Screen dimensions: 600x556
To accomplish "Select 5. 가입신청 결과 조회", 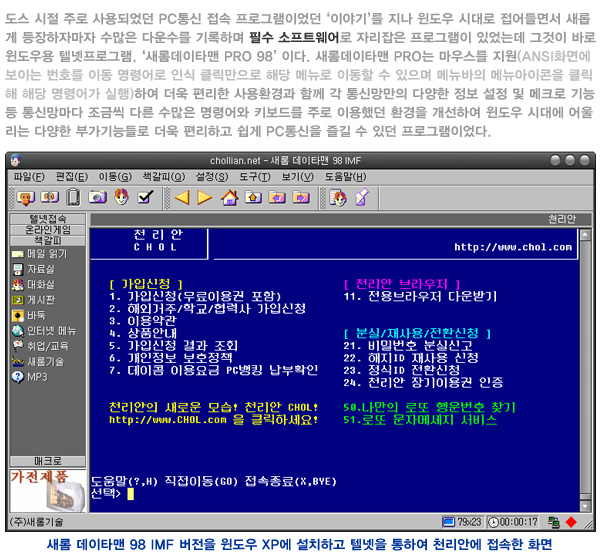I will tap(174, 346).
